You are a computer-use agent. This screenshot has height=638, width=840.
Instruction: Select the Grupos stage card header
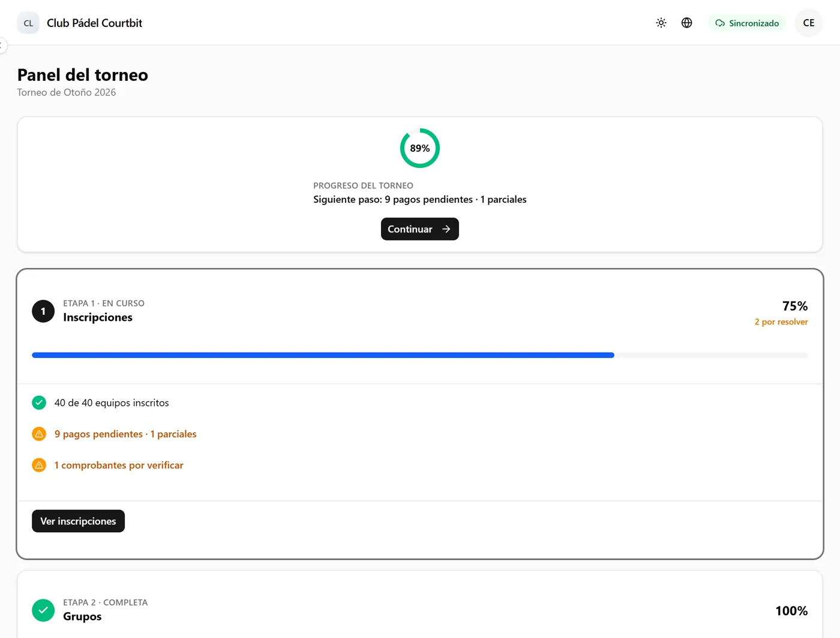[x=420, y=610]
